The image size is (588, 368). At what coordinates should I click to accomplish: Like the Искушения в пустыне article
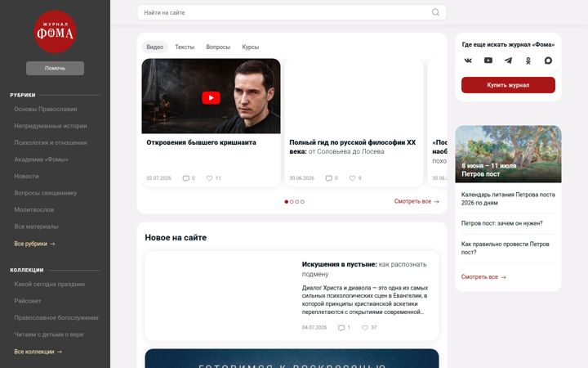365,328
